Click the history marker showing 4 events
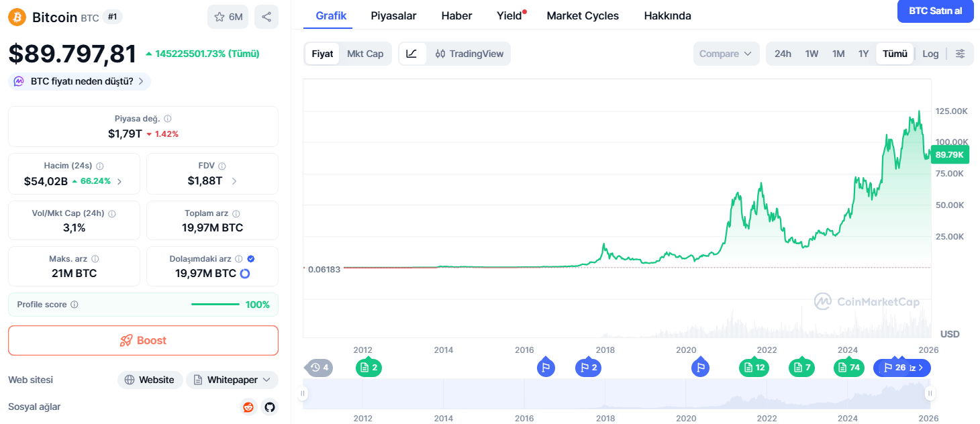This screenshot has width=980, height=424. (320, 367)
